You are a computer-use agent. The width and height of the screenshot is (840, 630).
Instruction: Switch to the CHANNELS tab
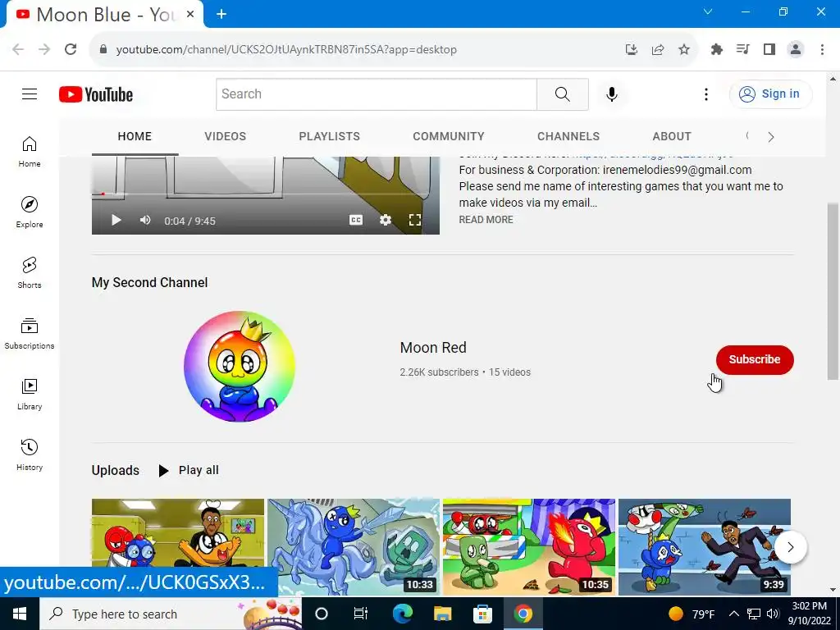(568, 137)
